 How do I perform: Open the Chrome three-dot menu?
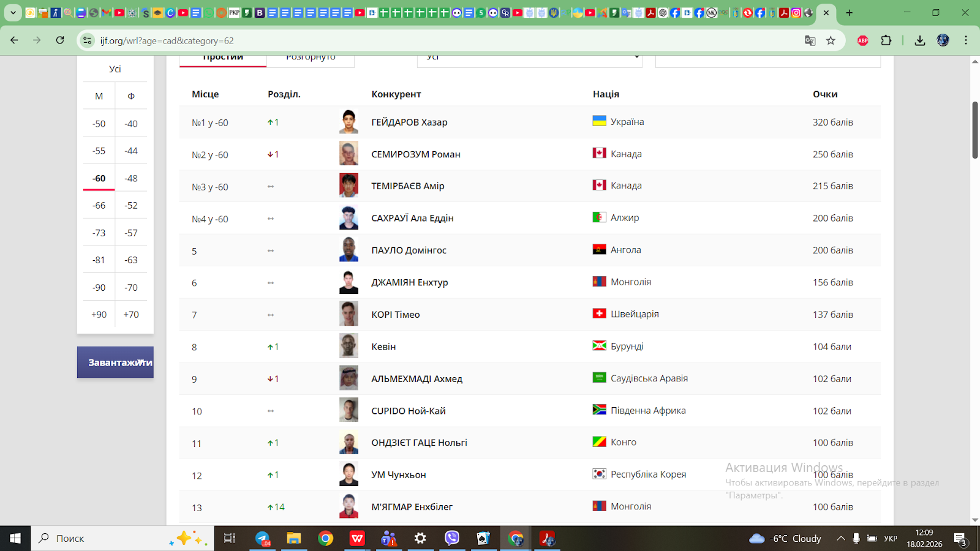(966, 40)
